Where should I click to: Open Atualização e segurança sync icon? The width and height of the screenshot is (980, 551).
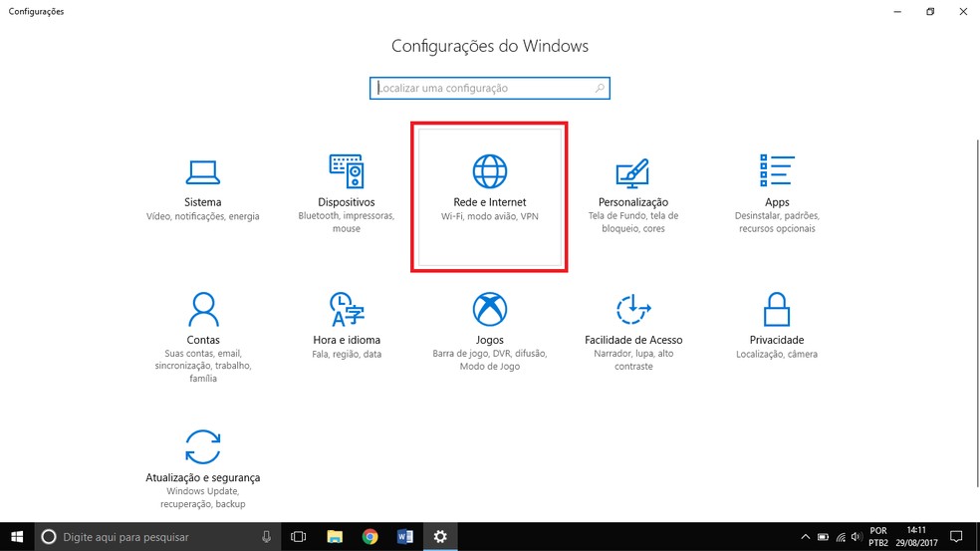[x=203, y=446]
